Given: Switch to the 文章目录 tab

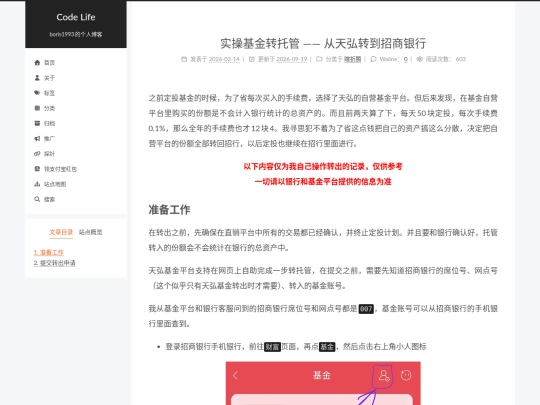Looking at the screenshot, I should (x=61, y=232).
